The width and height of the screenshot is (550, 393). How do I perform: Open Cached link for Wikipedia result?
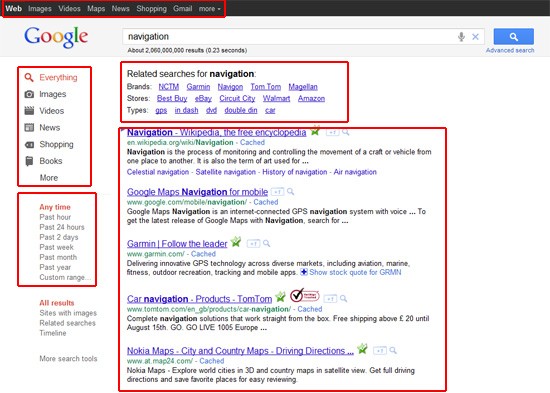click(x=252, y=142)
